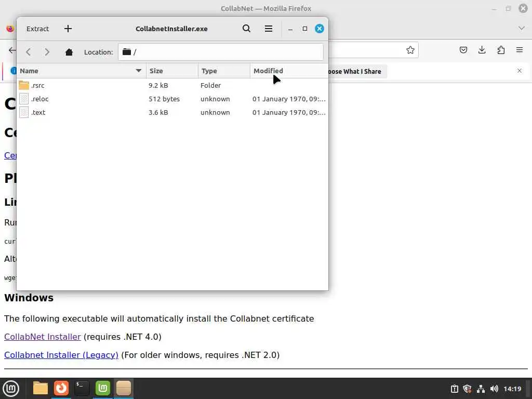The height and width of the screenshot is (399, 532).
Task: Open the clipboard tray icon
Action: pos(454,389)
